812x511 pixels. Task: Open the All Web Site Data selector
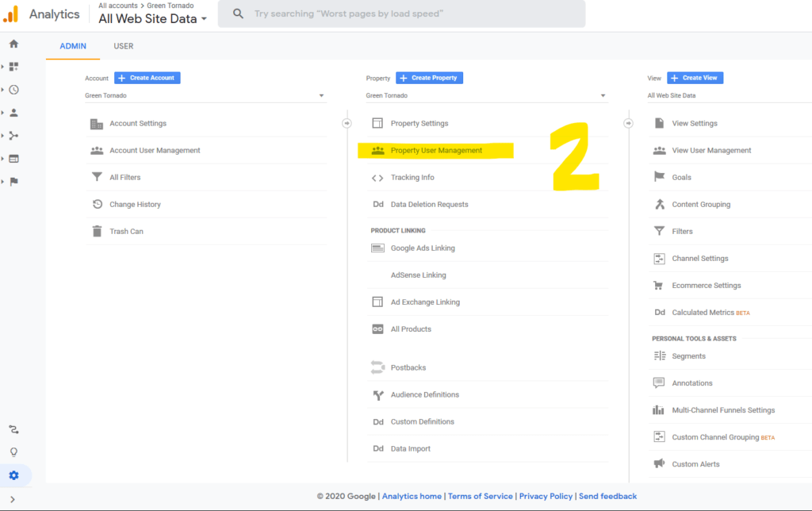pyautogui.click(x=153, y=19)
